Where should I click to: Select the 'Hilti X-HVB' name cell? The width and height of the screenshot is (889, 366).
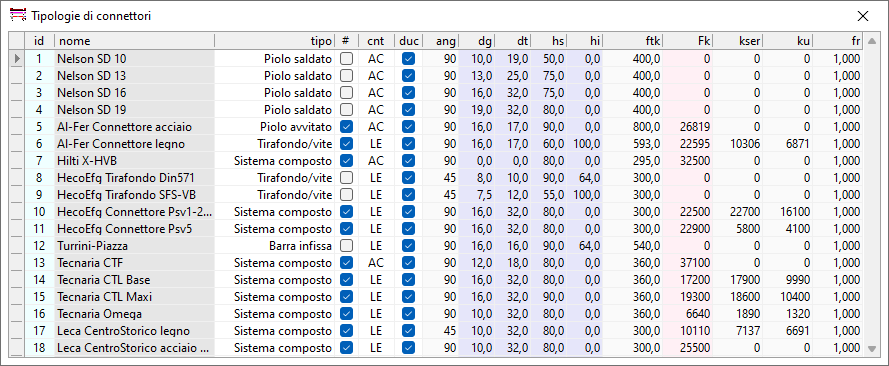[134, 160]
